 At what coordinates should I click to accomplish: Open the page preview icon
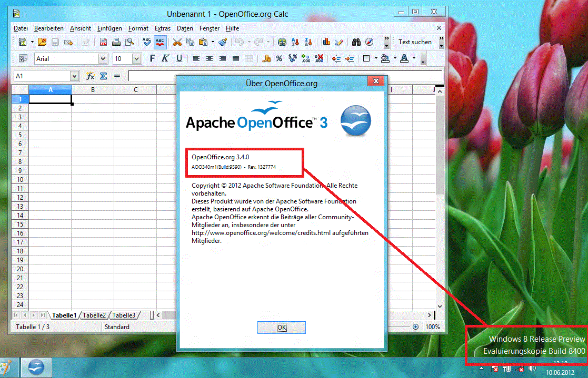(129, 42)
